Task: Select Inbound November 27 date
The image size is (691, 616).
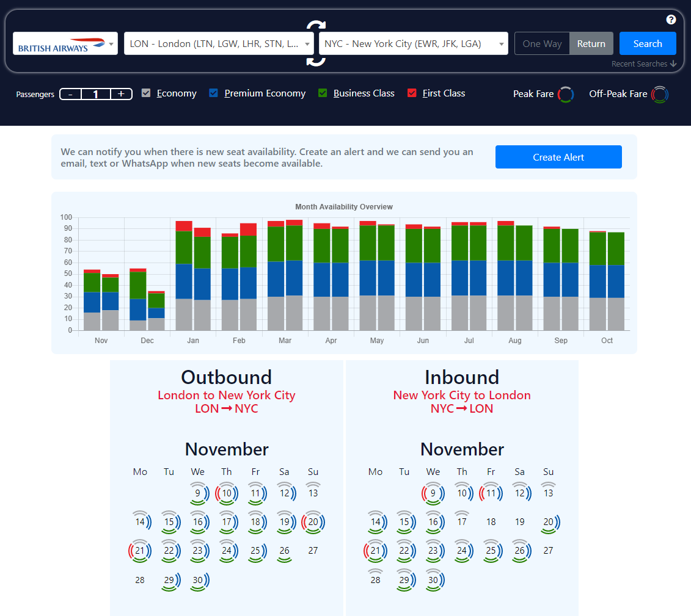Action: 548,551
